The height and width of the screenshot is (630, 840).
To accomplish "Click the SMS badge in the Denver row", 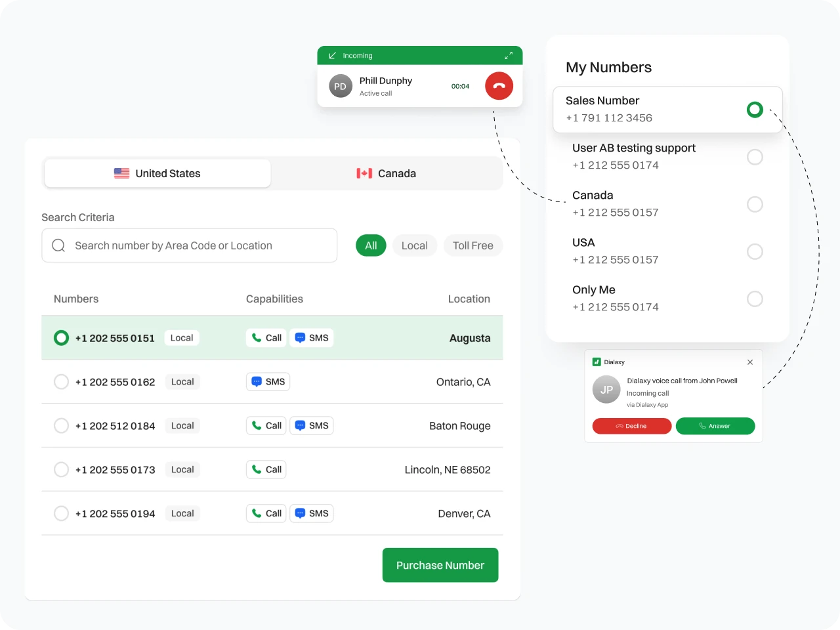I will click(x=311, y=514).
